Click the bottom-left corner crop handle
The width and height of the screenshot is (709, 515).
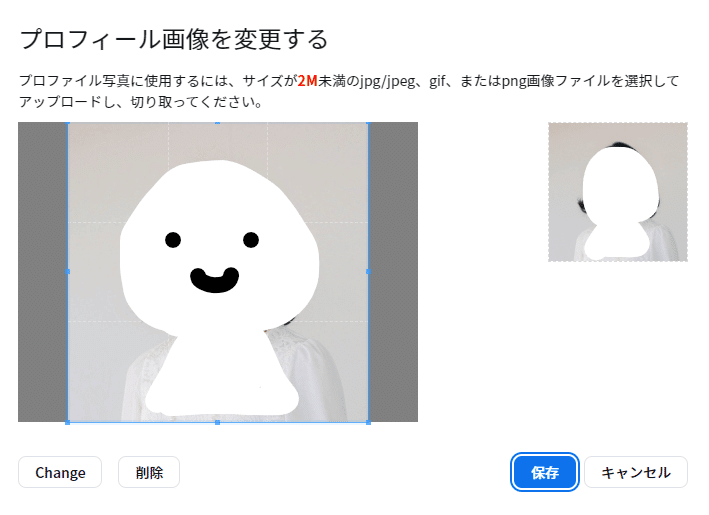pyautogui.click(x=68, y=422)
